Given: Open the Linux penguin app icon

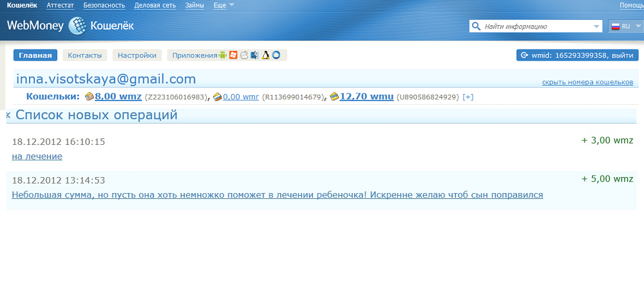Looking at the screenshot, I should point(265,55).
